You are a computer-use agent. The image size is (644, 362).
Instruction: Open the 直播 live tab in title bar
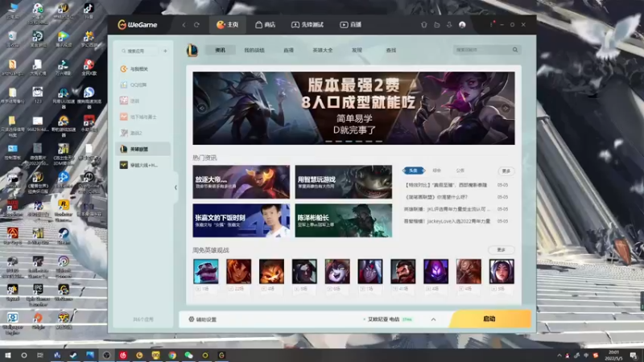[x=350, y=25]
